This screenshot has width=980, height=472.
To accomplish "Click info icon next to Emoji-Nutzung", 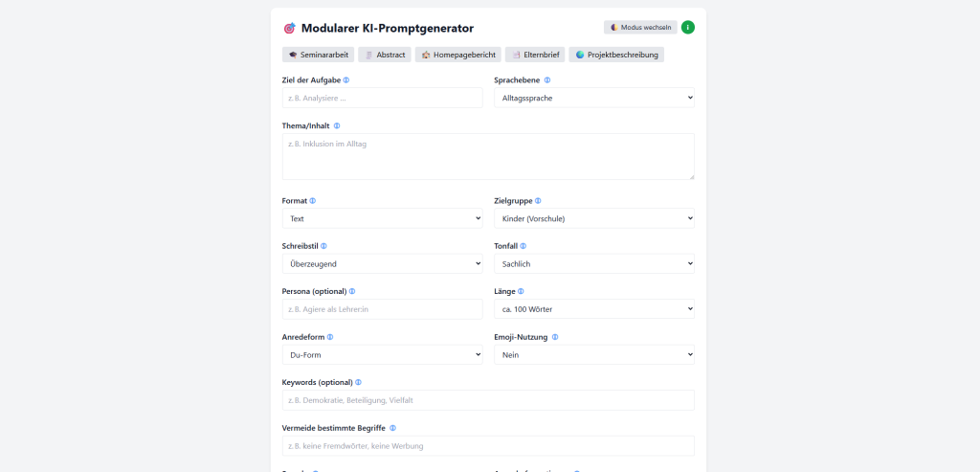I will [x=555, y=337].
